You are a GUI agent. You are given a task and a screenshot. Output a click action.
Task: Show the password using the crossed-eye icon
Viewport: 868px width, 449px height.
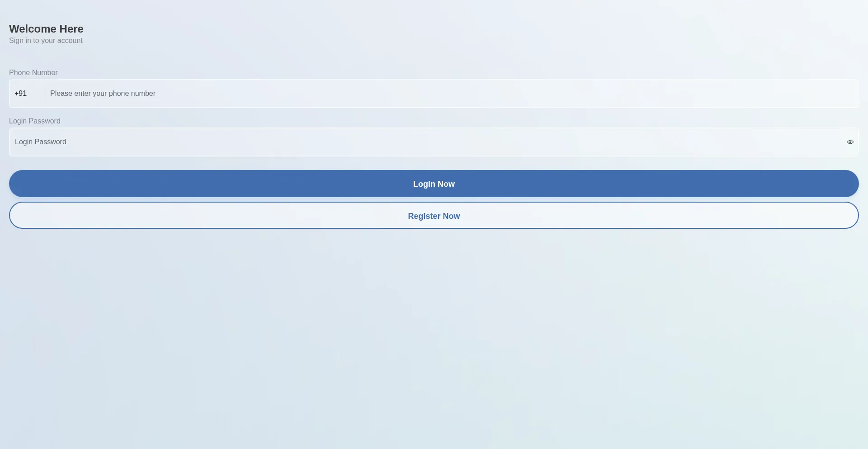click(850, 142)
